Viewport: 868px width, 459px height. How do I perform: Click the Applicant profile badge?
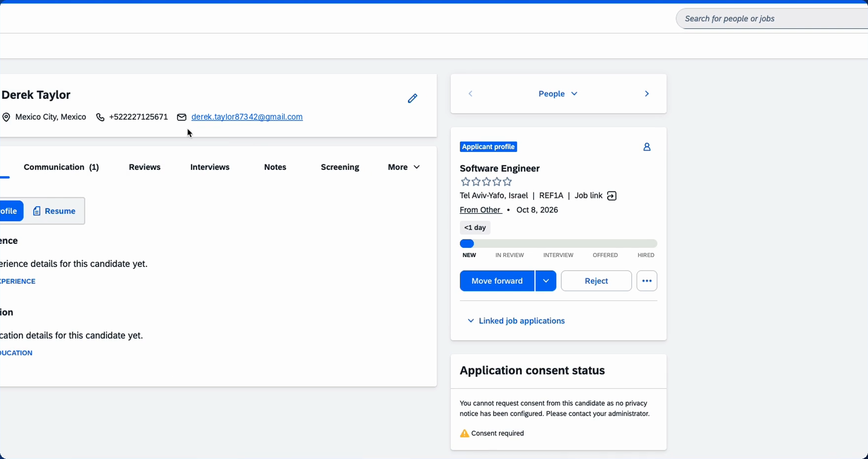tap(488, 147)
